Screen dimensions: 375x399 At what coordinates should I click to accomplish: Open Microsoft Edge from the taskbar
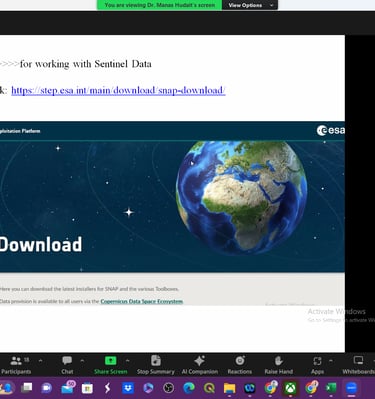[189, 388]
